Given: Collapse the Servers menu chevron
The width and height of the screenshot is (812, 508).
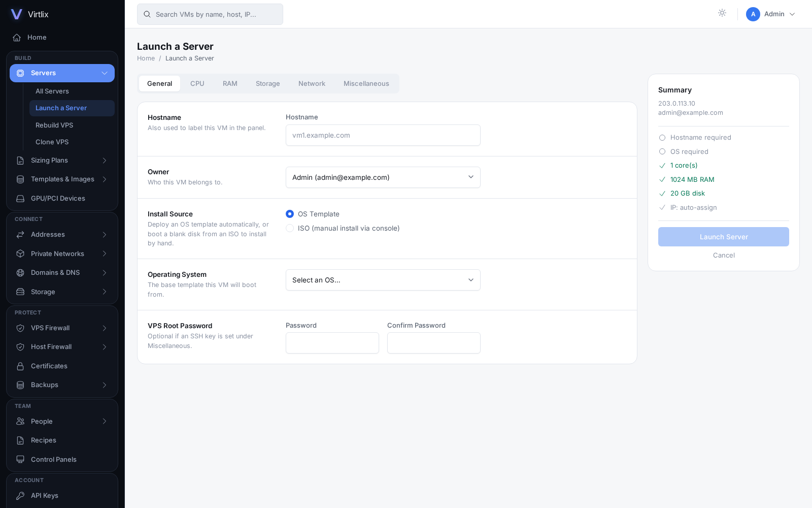Looking at the screenshot, I should coord(105,73).
